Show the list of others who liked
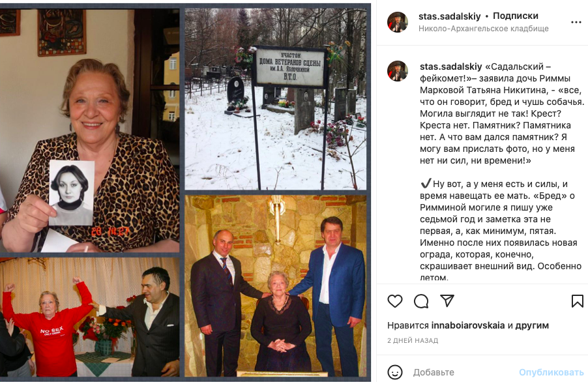Screen dimensions: 588x382 point(532,325)
